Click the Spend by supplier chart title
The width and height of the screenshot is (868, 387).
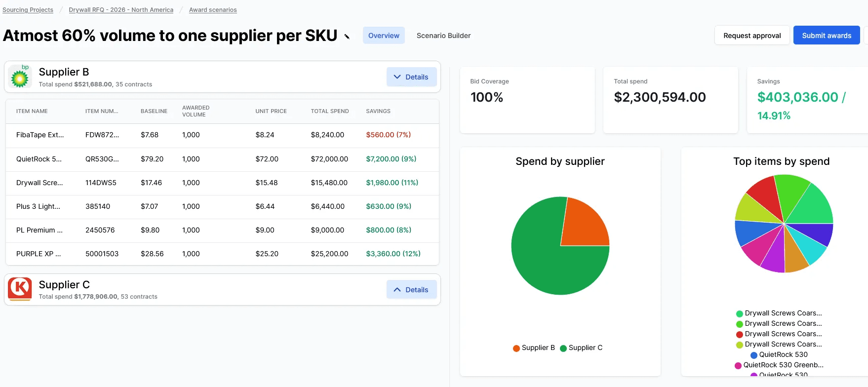point(560,161)
